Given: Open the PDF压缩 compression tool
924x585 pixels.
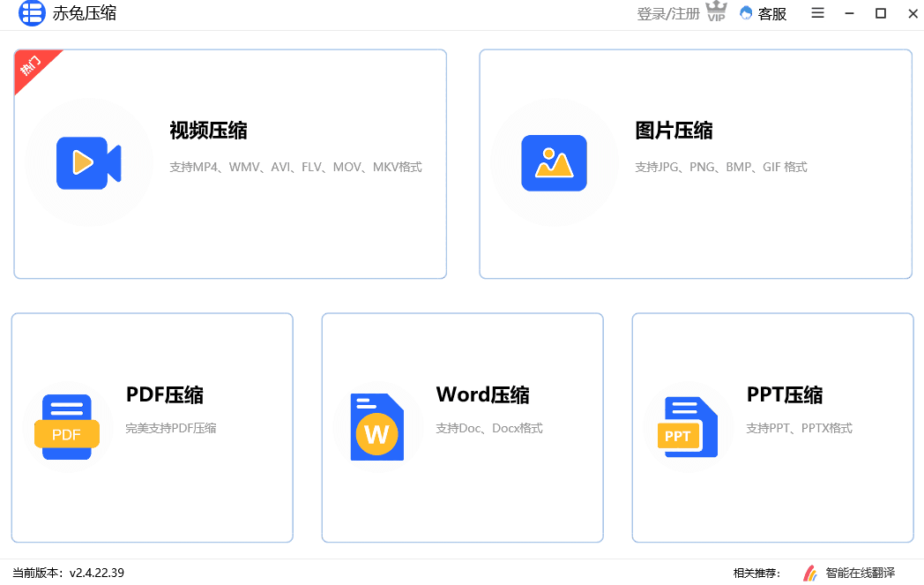Looking at the screenshot, I should pyautogui.click(x=152, y=427).
